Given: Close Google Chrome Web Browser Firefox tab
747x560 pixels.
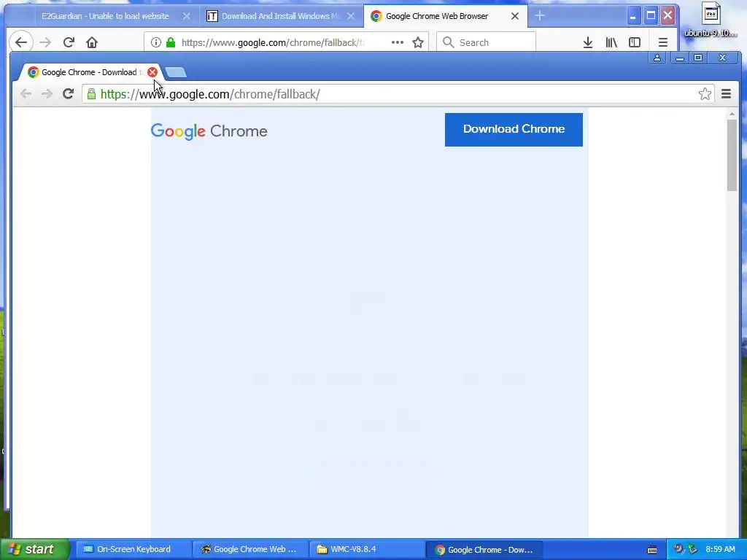Looking at the screenshot, I should pyautogui.click(x=515, y=16).
